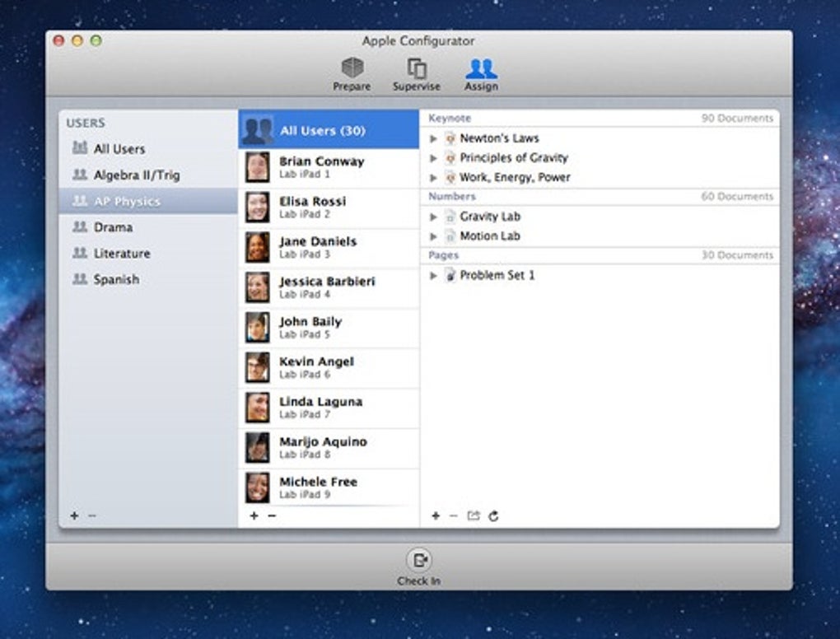Click the Motion Lab Numbers file icon
This screenshot has height=639, width=840.
(x=450, y=236)
